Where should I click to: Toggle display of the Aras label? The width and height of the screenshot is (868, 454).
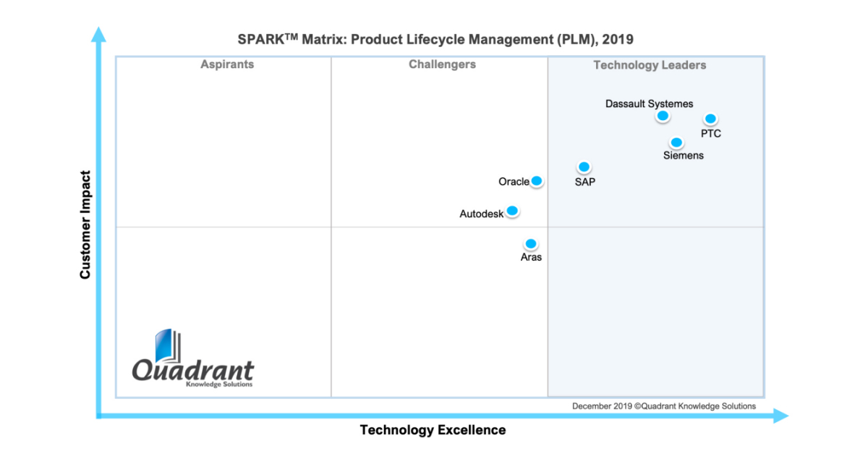pyautogui.click(x=530, y=256)
